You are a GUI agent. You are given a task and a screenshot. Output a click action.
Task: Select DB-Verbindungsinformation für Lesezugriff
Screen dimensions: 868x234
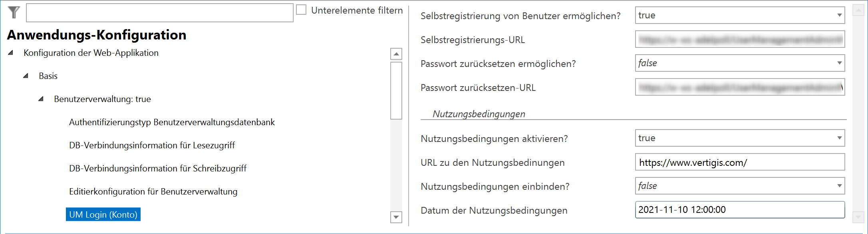coord(152,146)
